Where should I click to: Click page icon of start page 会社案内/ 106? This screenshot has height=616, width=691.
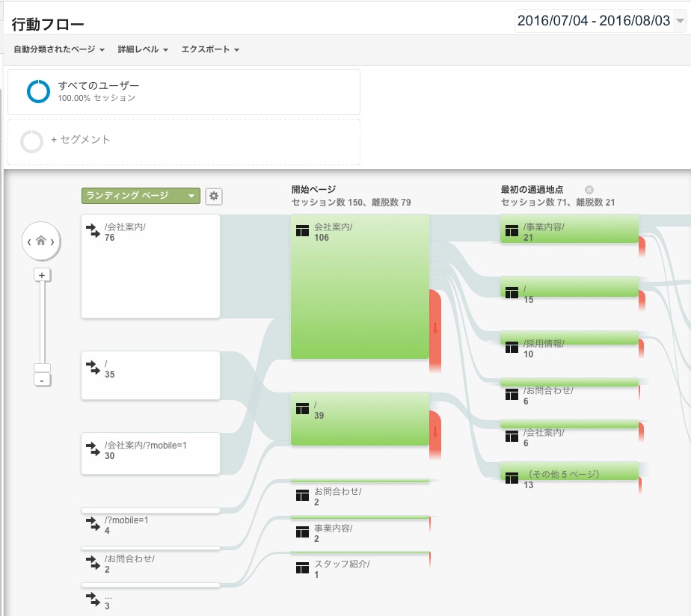coord(302,230)
